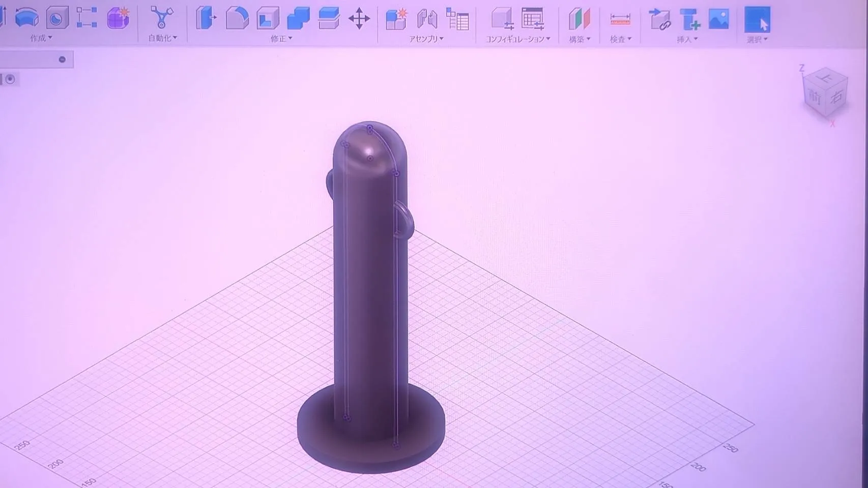Select the Sweep tool icon

(x=27, y=18)
